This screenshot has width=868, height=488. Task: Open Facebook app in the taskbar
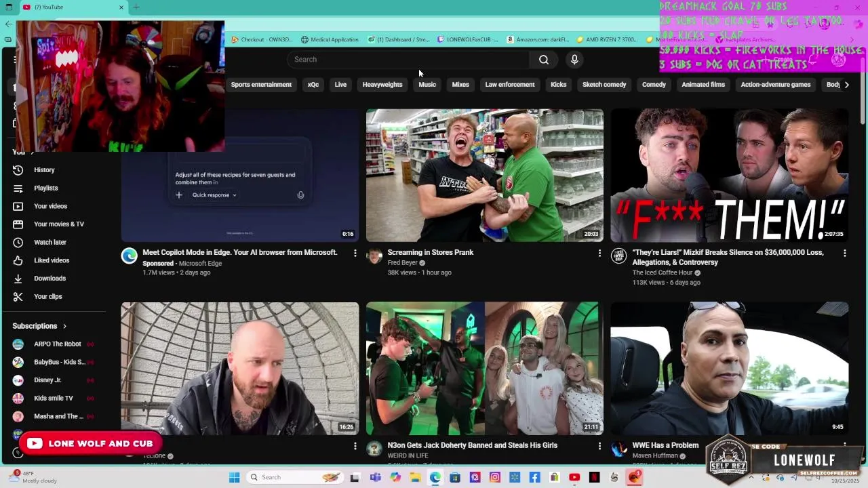click(535, 477)
